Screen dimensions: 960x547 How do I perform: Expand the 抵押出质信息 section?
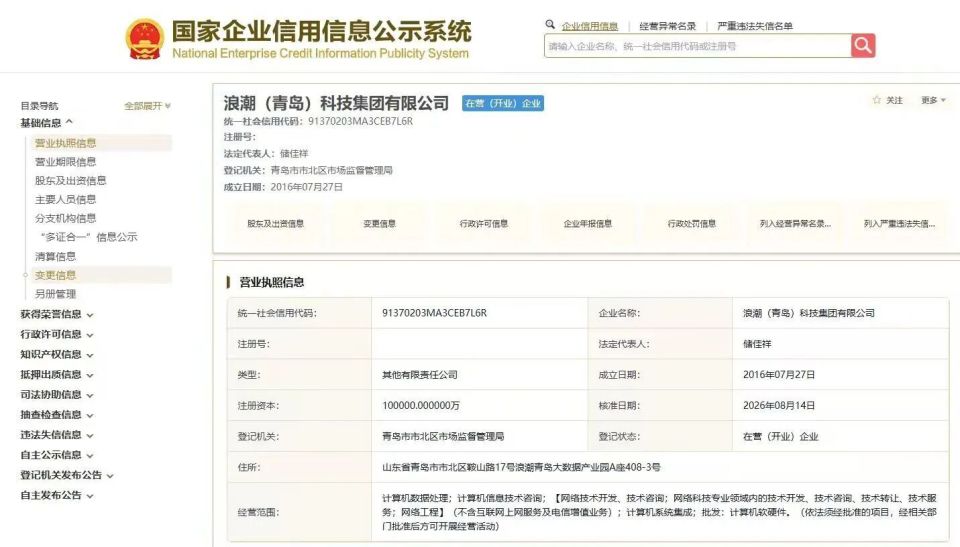tap(56, 374)
